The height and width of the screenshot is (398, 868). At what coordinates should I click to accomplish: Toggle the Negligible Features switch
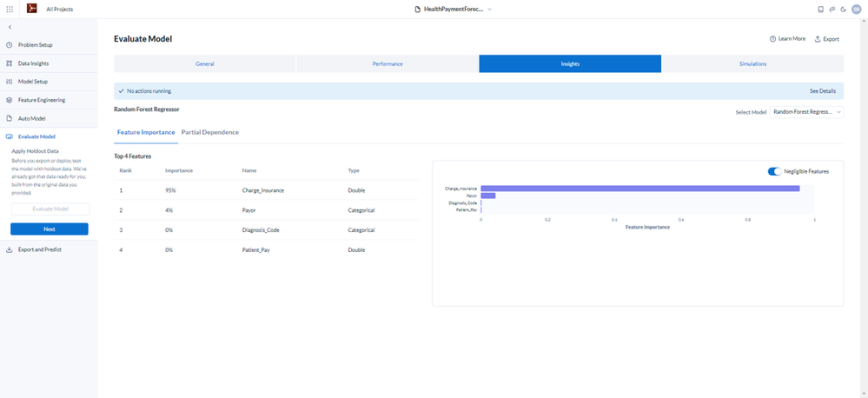pos(774,171)
